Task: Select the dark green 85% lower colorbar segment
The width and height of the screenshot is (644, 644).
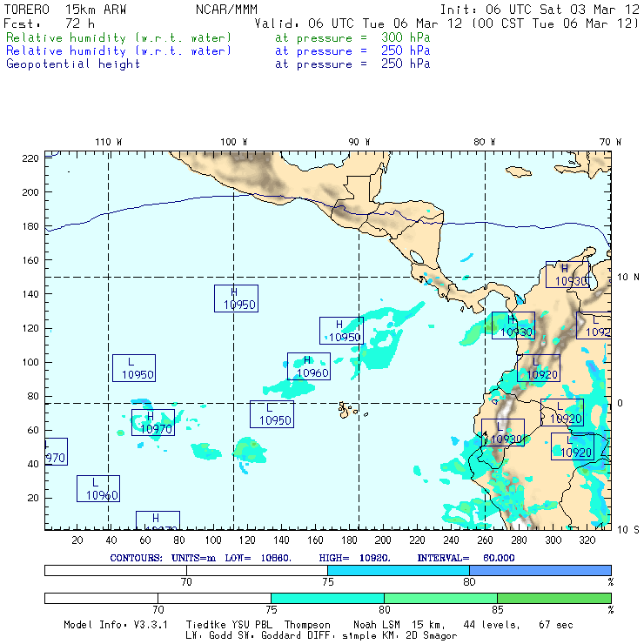Action: point(553,598)
